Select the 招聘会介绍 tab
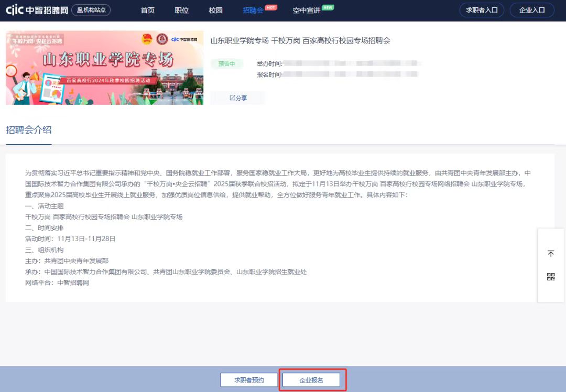Viewport: 566px width, 392px height. tap(29, 130)
